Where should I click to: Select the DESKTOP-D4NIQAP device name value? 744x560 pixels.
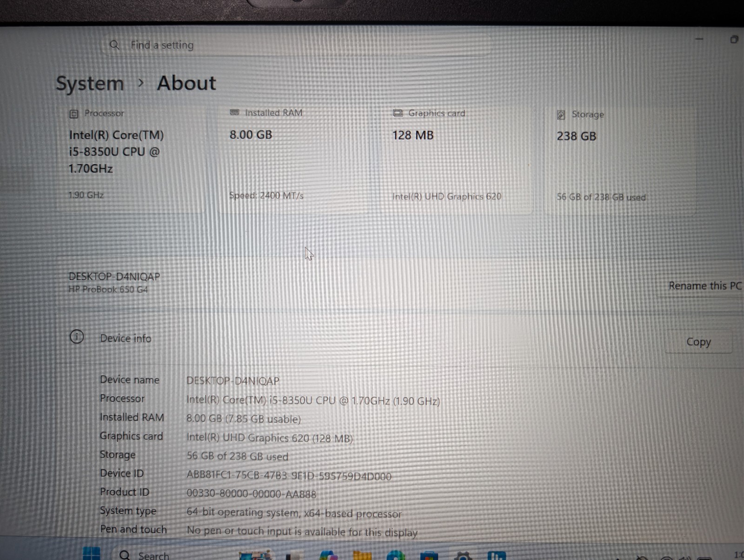pos(233,381)
